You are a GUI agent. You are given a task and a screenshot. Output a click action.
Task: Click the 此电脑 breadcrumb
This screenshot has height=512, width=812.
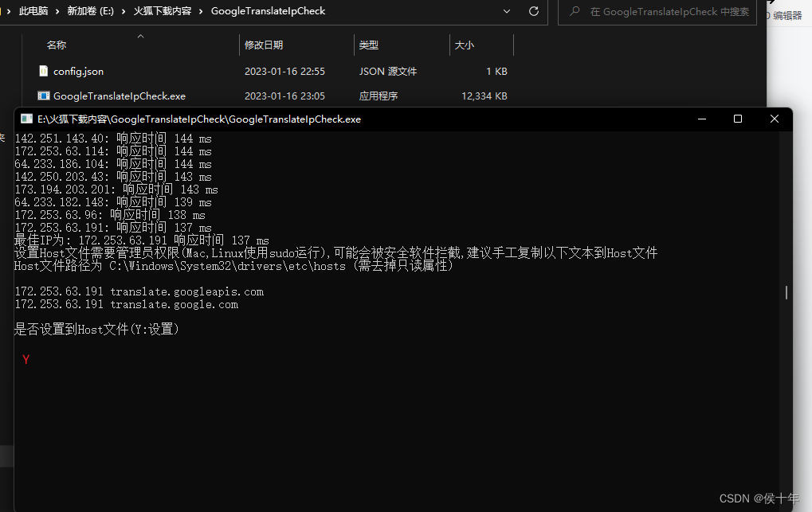point(33,11)
